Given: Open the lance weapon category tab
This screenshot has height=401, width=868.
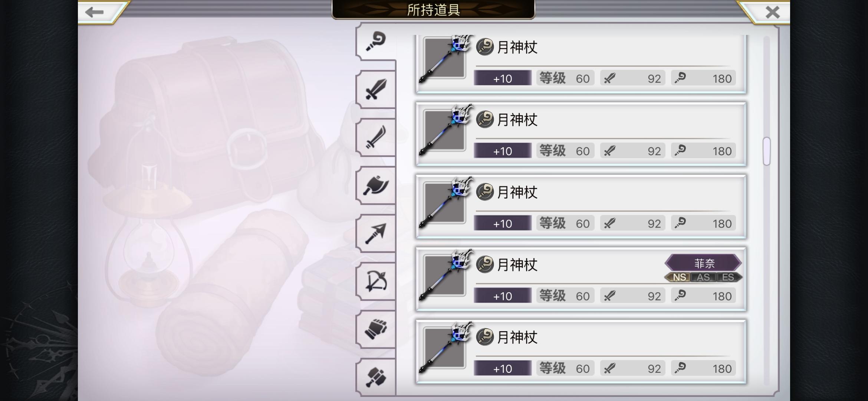Looking at the screenshot, I should pos(376,233).
